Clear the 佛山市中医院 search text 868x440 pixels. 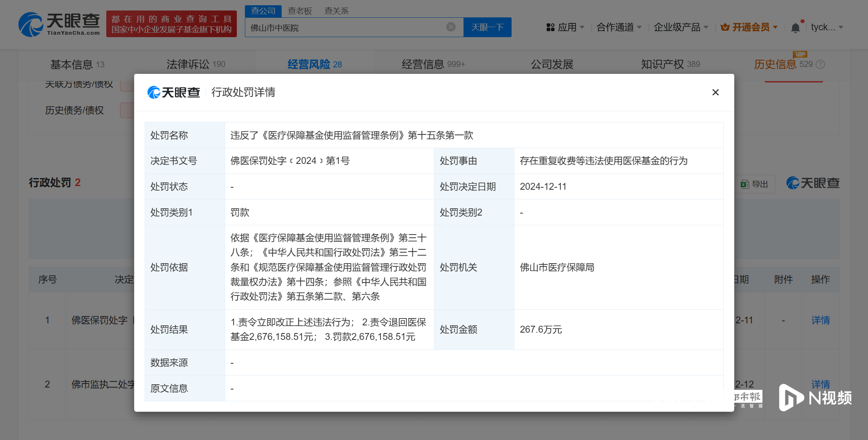coord(450,27)
